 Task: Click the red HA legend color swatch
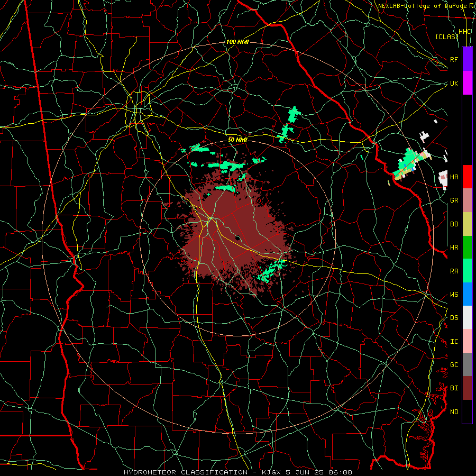pos(467,177)
